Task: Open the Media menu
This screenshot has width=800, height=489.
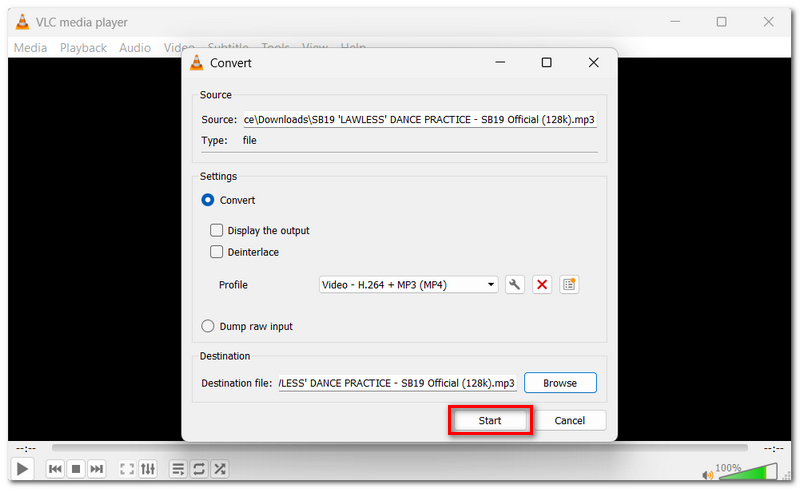Action: [30, 47]
